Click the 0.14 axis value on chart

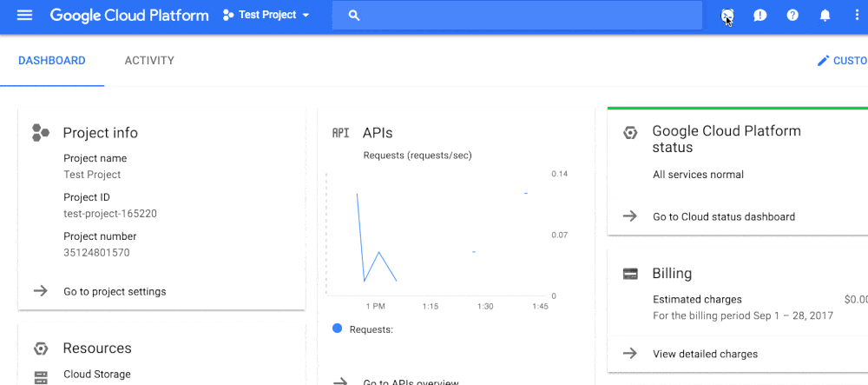point(560,174)
